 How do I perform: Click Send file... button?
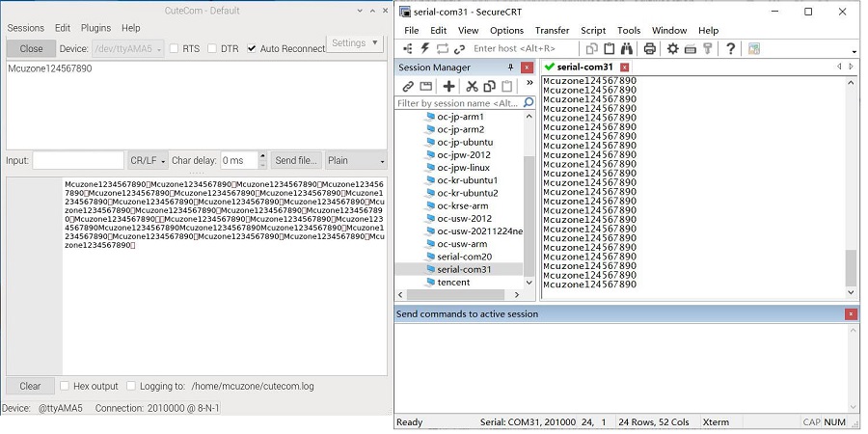tap(296, 160)
